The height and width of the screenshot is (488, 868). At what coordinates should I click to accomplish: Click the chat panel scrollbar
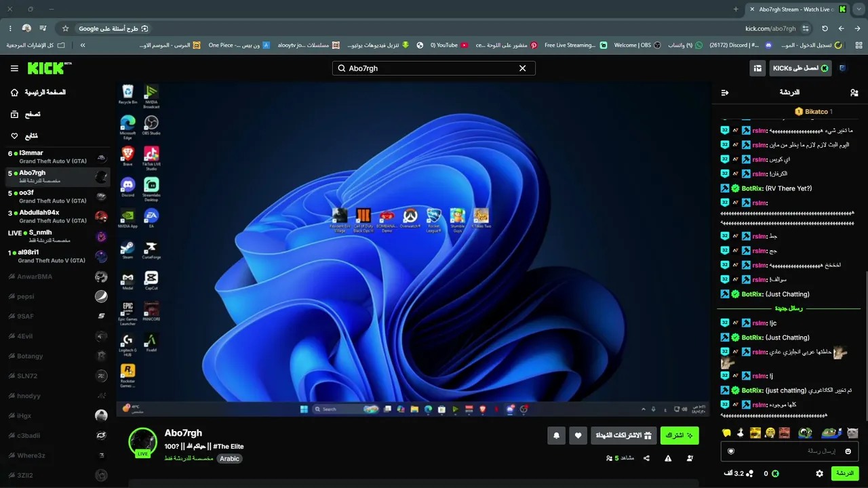pos(865,346)
